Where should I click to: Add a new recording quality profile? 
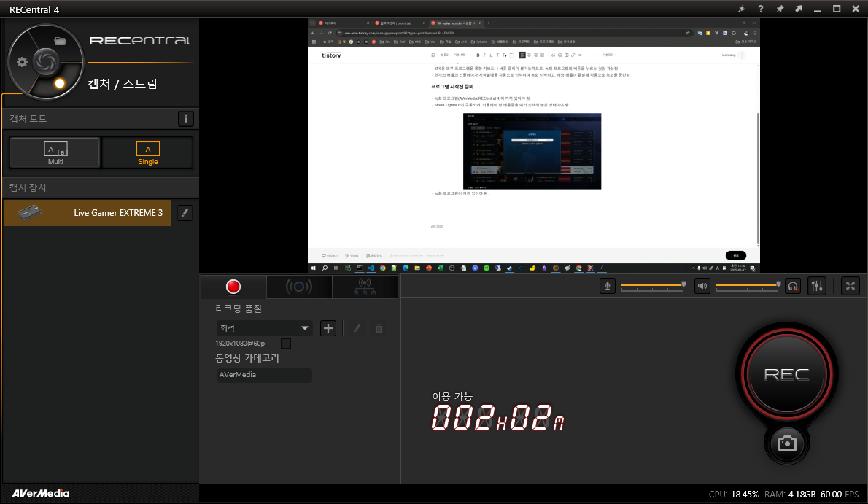(328, 328)
